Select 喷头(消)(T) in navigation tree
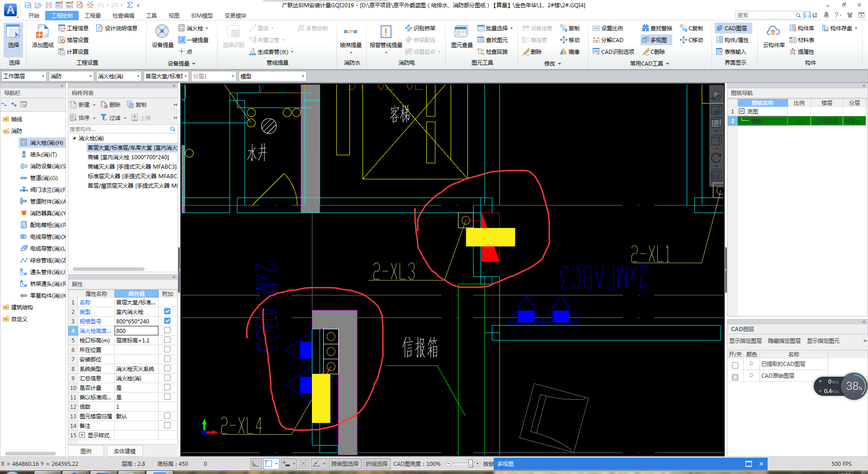Image resolution: width=868 pixels, height=474 pixels. click(43, 154)
